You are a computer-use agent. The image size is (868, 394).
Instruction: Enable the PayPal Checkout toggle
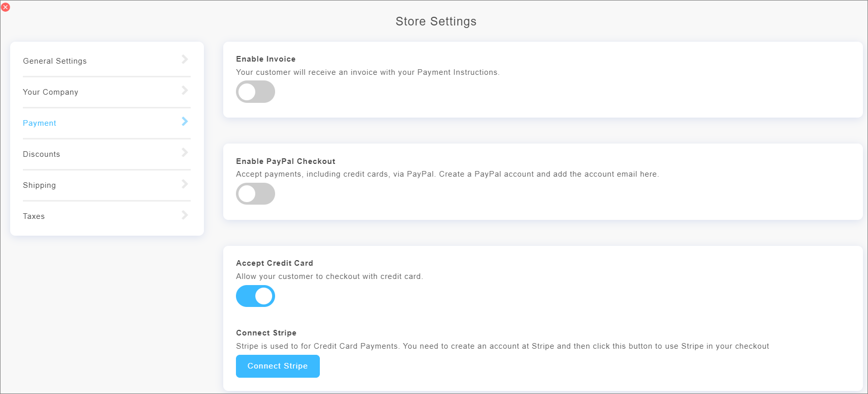click(x=255, y=194)
